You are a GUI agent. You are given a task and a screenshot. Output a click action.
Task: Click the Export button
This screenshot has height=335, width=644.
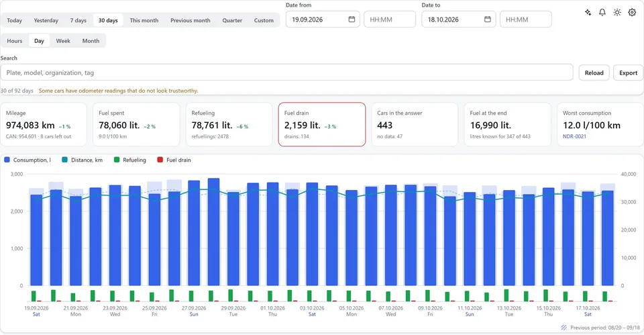click(x=628, y=73)
